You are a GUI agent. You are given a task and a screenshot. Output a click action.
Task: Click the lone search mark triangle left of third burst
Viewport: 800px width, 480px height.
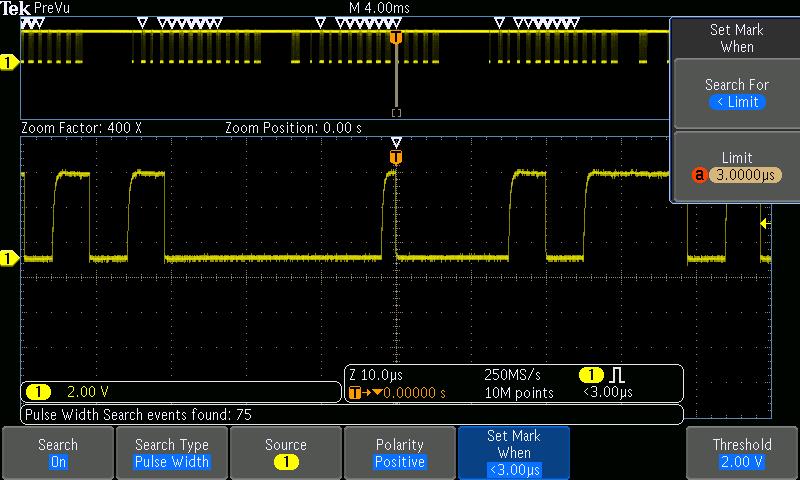tap(320, 23)
